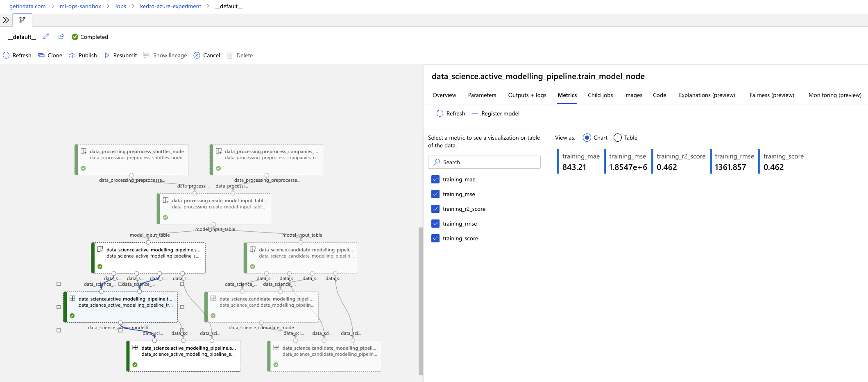Open the getindata.com breadcrumb link

[27, 6]
